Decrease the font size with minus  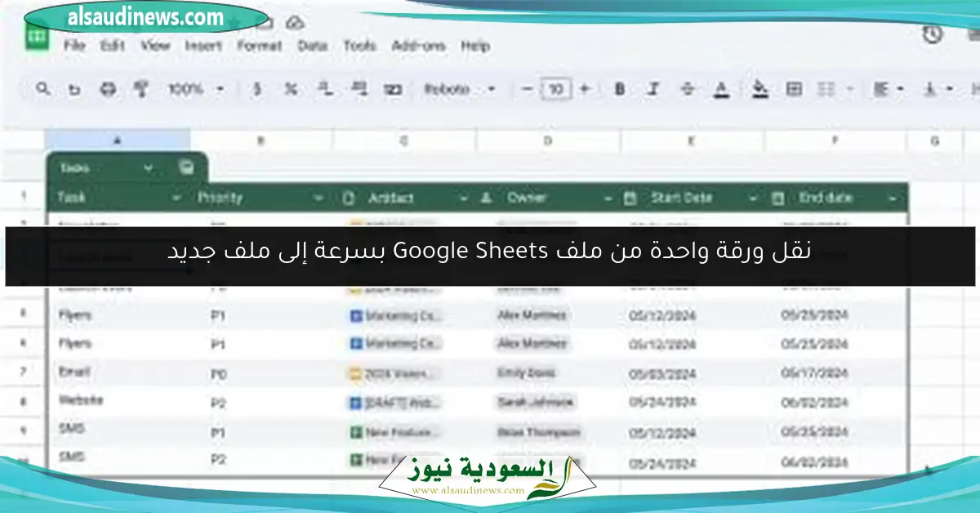[528, 89]
